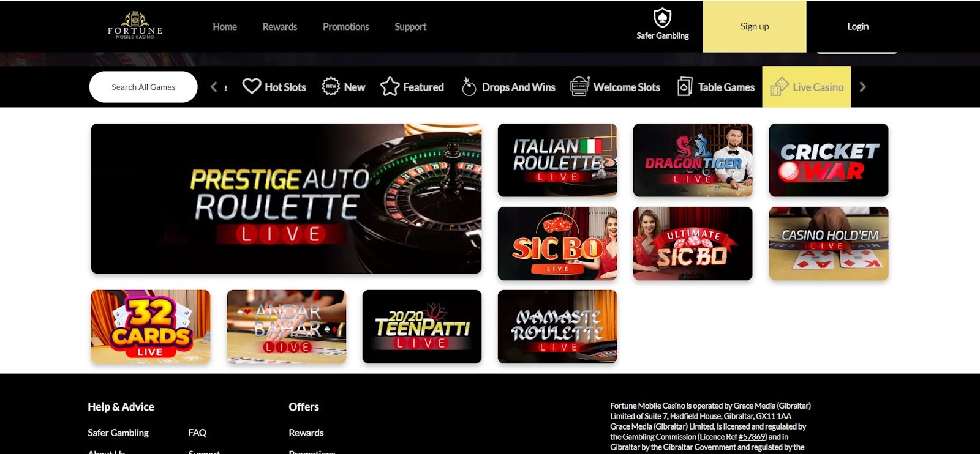Choose the Featured star icon
The height and width of the screenshot is (454, 980).
(x=390, y=87)
